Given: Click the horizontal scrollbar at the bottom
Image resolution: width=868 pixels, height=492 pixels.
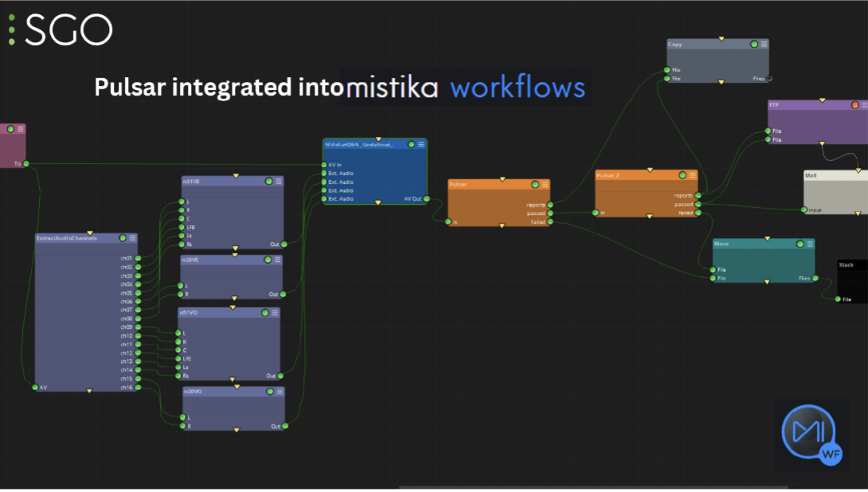Looking at the screenshot, I should click(593, 487).
